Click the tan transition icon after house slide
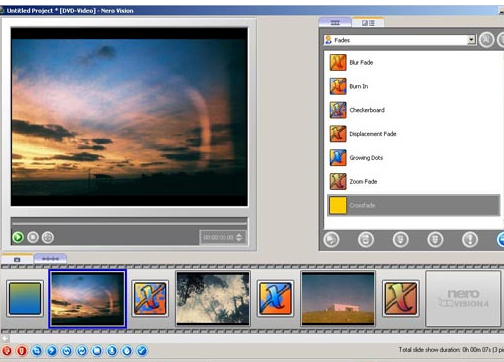 point(401,298)
